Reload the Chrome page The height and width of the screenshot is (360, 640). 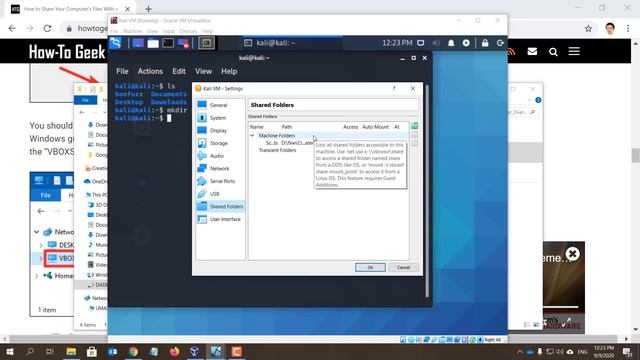(x=47, y=28)
